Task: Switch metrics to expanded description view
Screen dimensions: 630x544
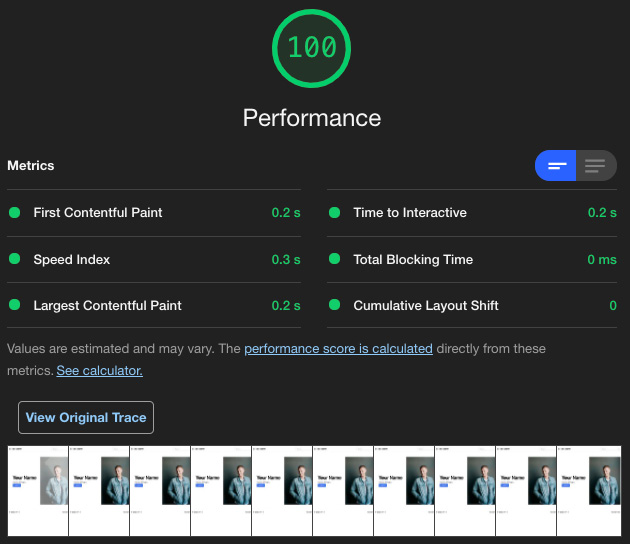Action: [596, 166]
